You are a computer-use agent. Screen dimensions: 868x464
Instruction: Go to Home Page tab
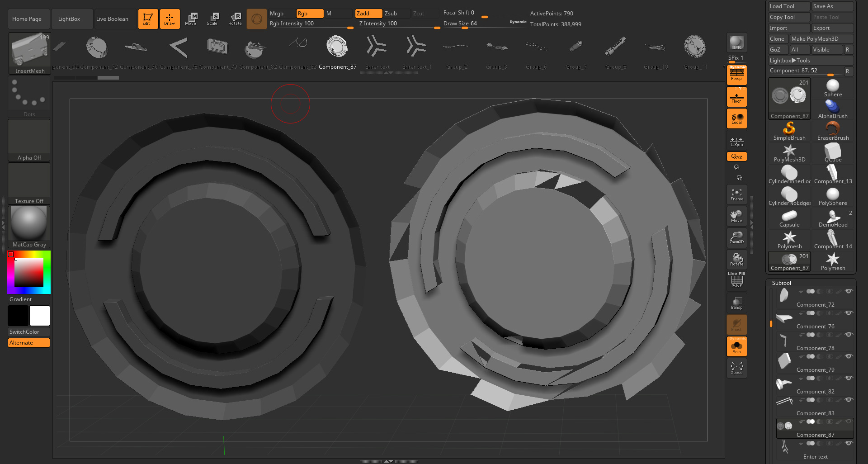tap(27, 19)
